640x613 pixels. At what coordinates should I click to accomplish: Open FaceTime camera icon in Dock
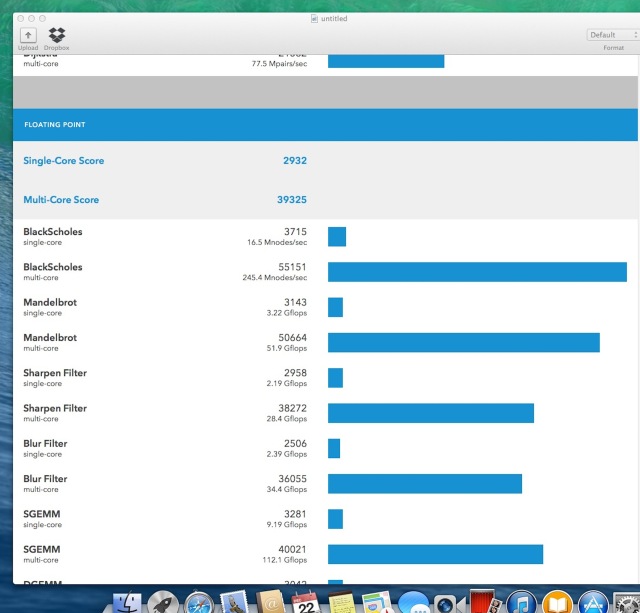pyautogui.click(x=449, y=603)
